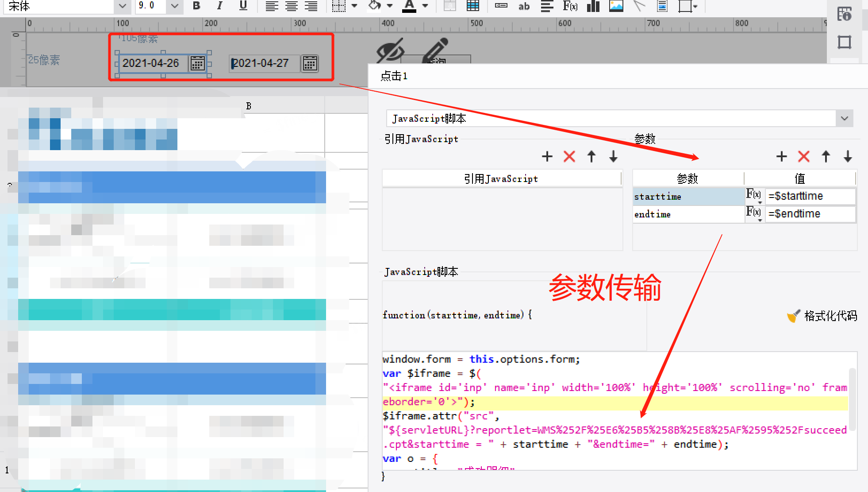
Task: Click the floating element square icon
Action: coord(685,6)
